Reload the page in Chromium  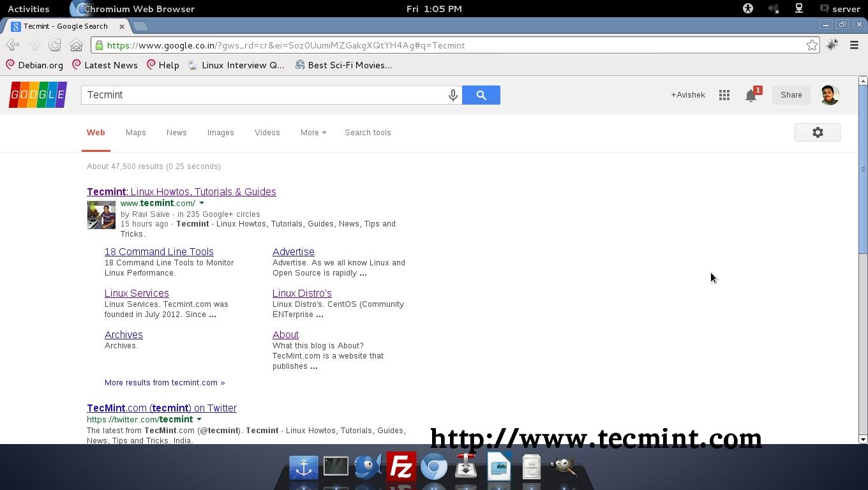pyautogui.click(x=55, y=45)
